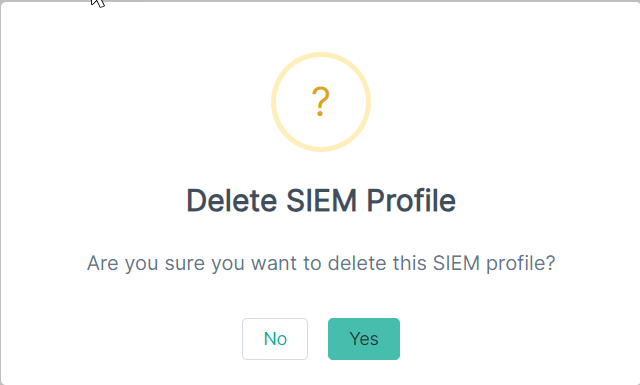Choose the white outlined No option
This screenshot has height=385, width=640.
click(275, 339)
